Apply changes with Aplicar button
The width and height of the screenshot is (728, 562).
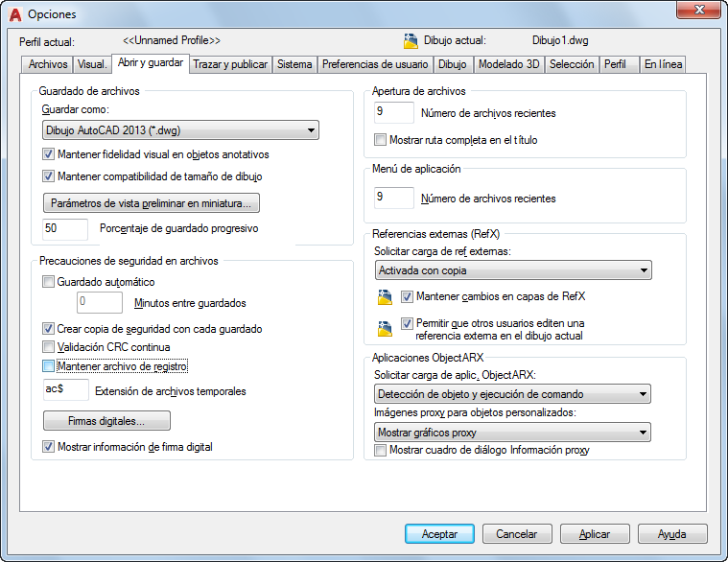click(595, 534)
